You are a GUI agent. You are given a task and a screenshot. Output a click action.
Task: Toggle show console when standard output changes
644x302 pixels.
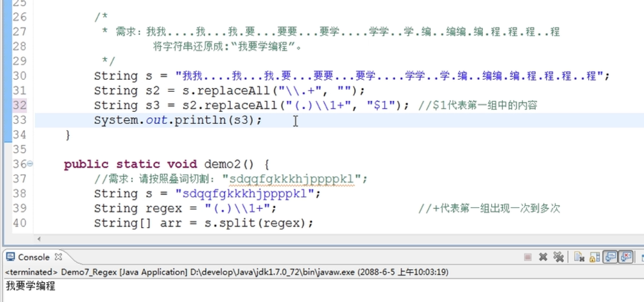tap(610, 257)
